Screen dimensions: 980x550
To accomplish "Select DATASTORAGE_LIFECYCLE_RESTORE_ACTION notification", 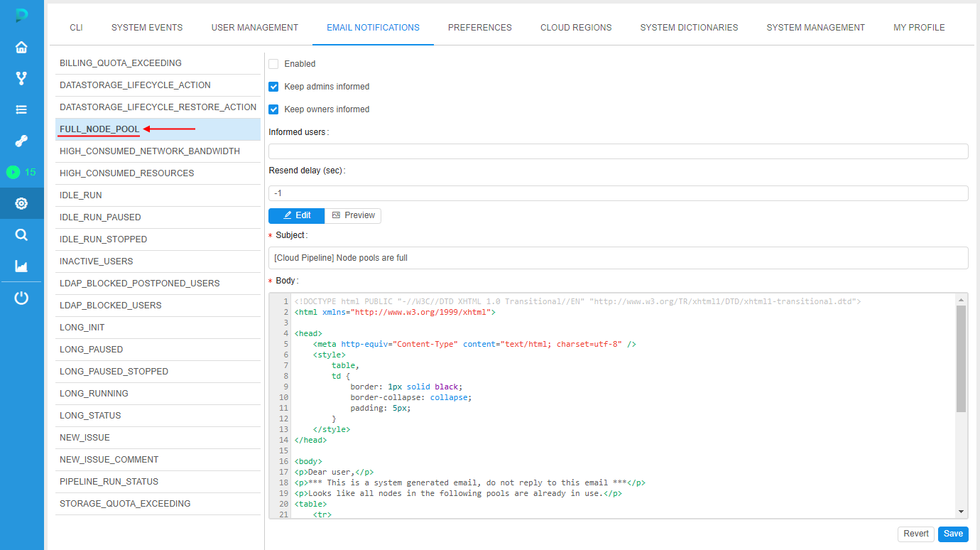I will tap(158, 107).
